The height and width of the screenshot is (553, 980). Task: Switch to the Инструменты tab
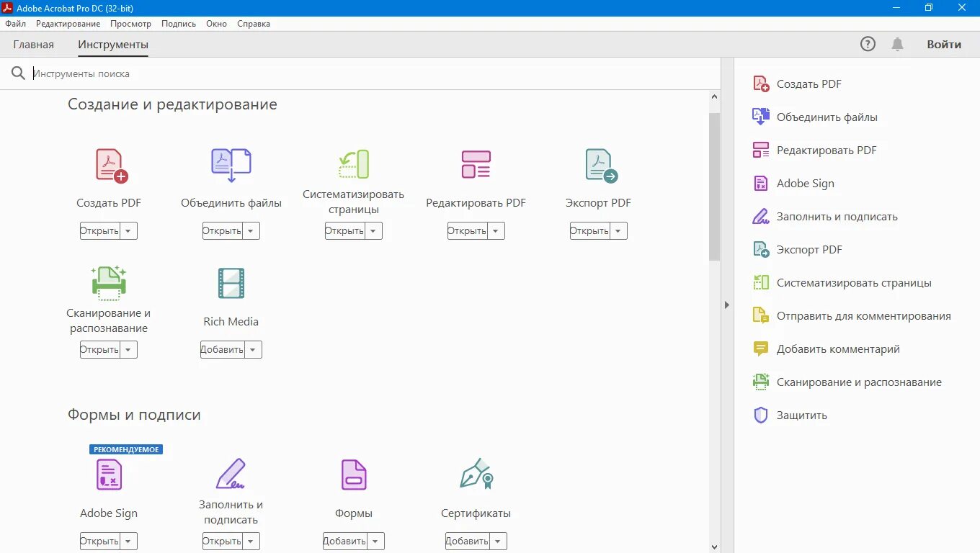(x=113, y=45)
